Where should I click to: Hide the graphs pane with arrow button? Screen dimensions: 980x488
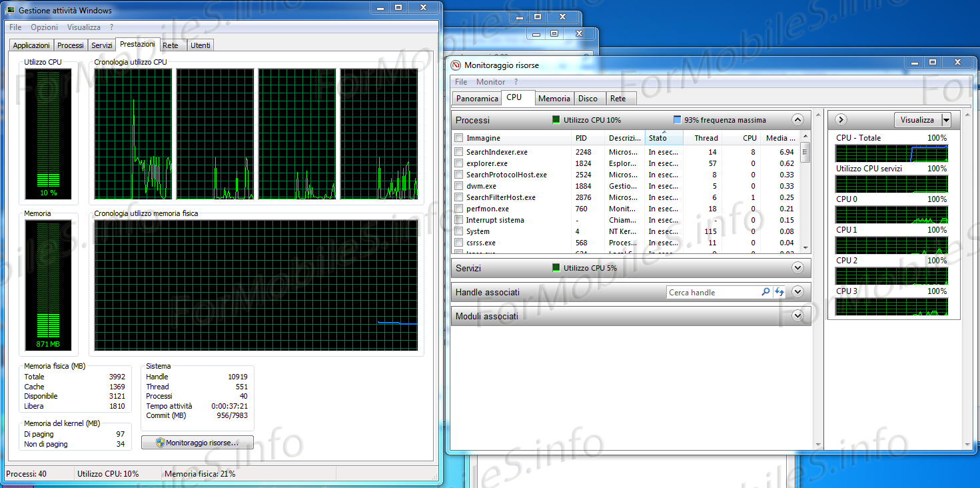tap(841, 120)
